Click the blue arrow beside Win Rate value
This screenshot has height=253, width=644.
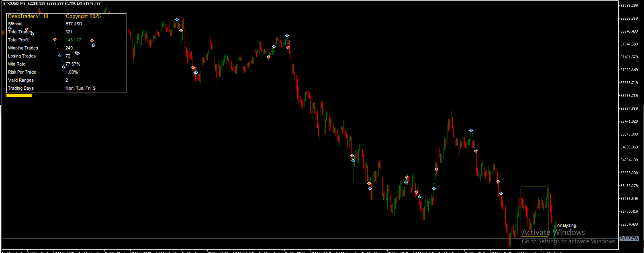pyautogui.click(x=63, y=67)
